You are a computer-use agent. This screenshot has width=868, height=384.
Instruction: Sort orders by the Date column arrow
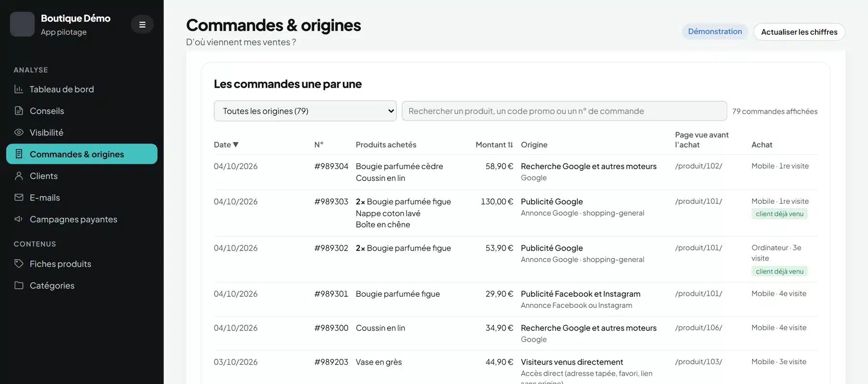[236, 145]
